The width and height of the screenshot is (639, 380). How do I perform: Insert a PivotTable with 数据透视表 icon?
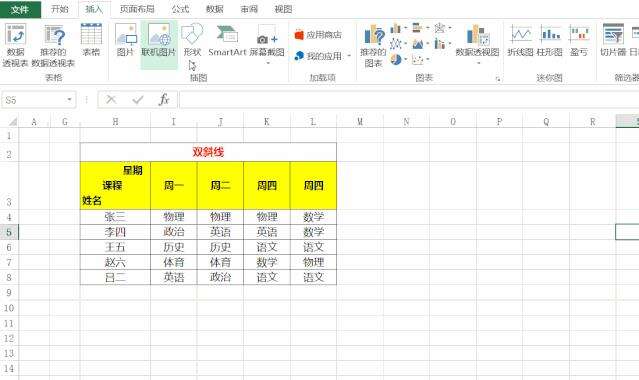coord(15,45)
